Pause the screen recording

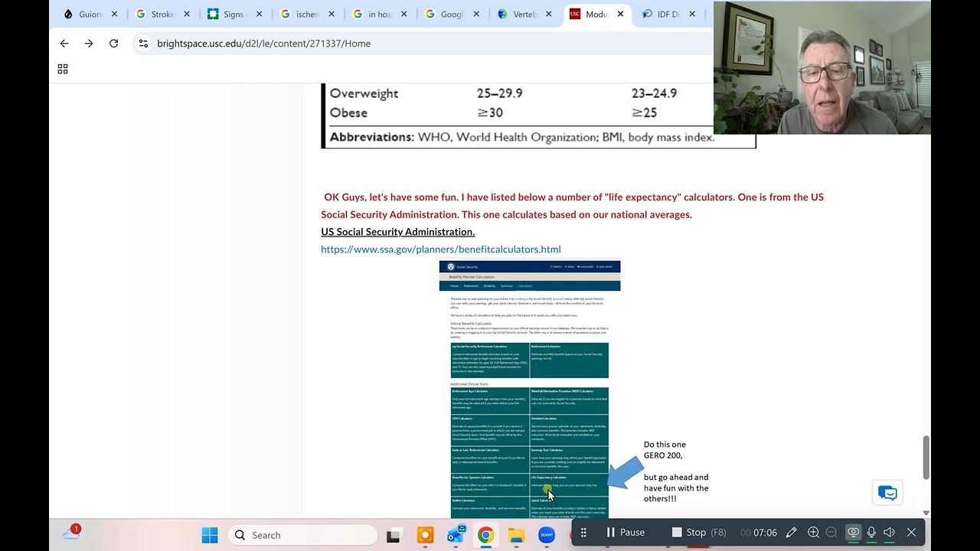(625, 533)
